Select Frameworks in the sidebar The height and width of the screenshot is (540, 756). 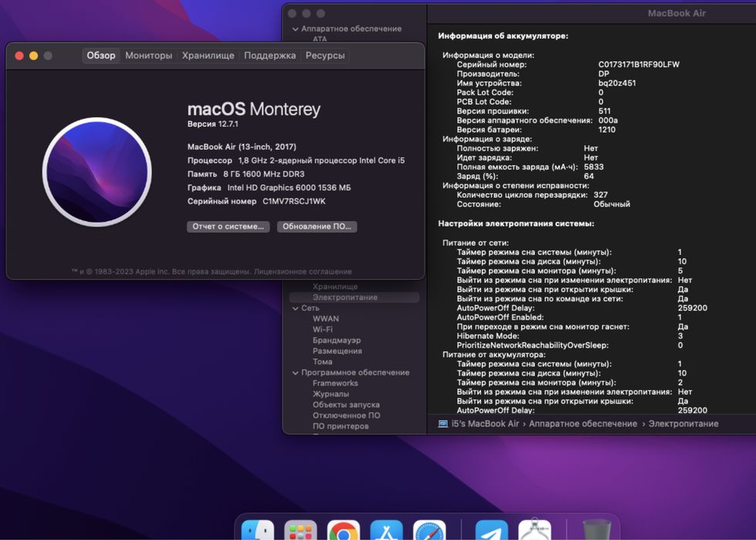point(335,383)
